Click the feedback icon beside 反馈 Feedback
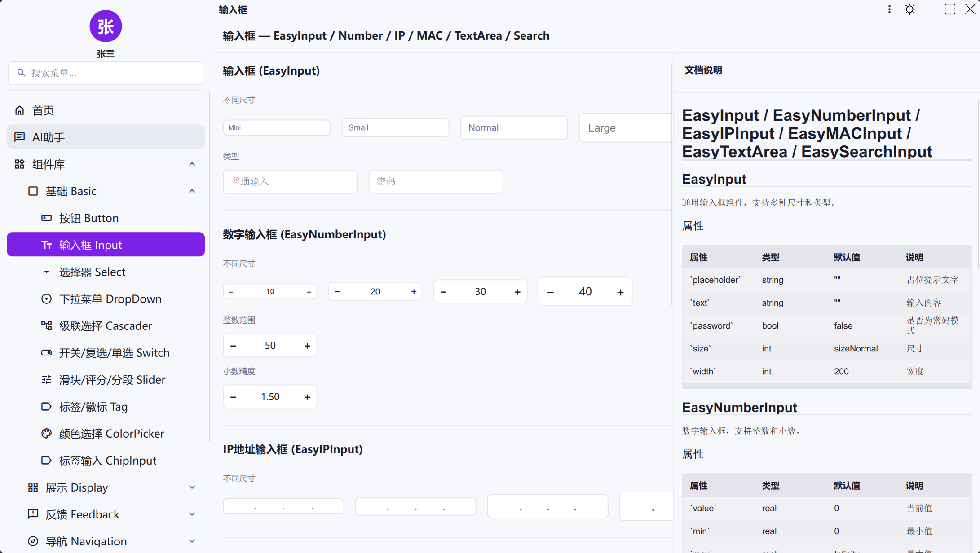This screenshot has height=553, width=980. click(33, 514)
